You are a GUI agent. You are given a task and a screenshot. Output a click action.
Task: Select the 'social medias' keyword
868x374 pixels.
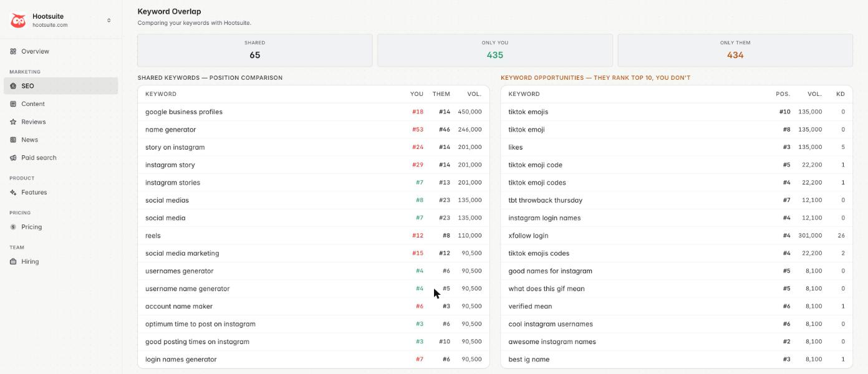pos(167,200)
